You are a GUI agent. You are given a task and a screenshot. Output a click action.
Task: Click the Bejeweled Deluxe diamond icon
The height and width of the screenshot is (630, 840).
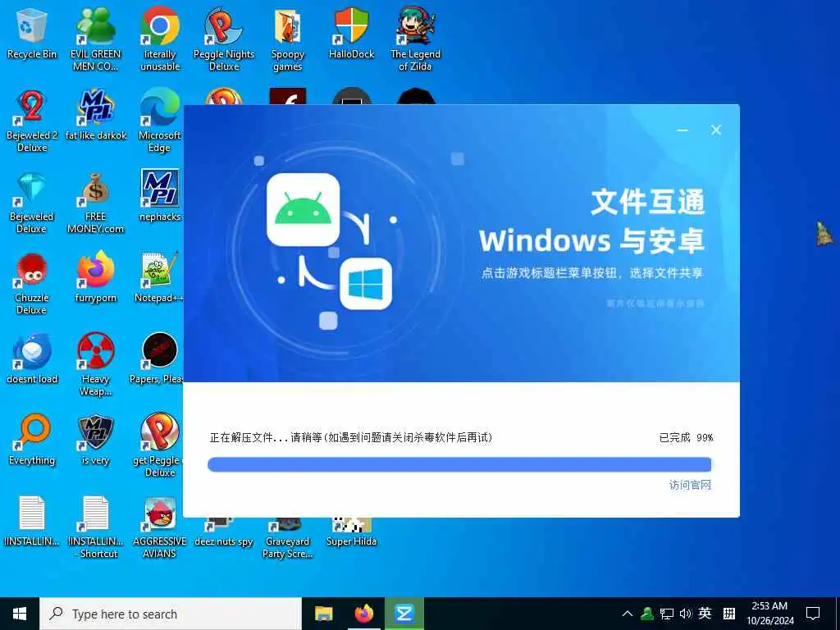(x=32, y=203)
